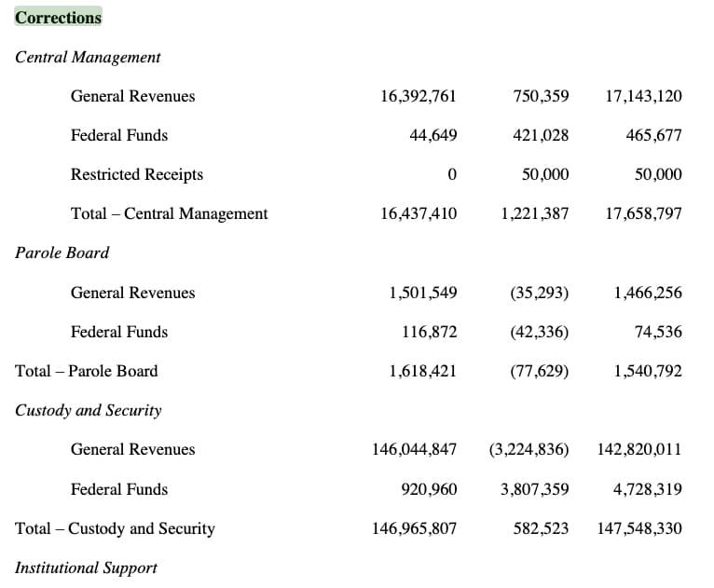Click the Institutional Support heading
The image size is (714, 588).
click(x=86, y=568)
